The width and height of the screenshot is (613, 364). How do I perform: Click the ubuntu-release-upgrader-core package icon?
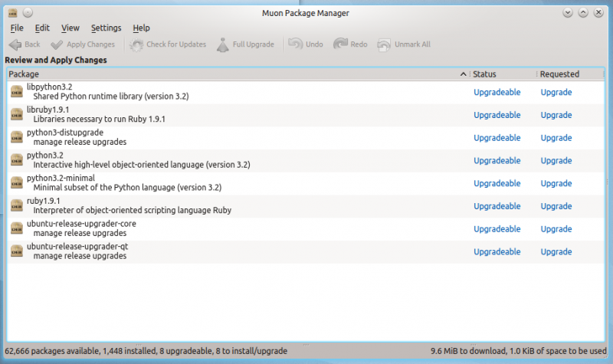pyautogui.click(x=16, y=228)
